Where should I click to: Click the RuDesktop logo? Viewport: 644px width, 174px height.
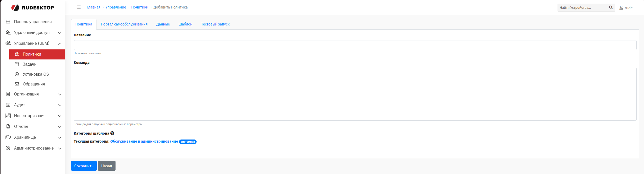tap(33, 8)
